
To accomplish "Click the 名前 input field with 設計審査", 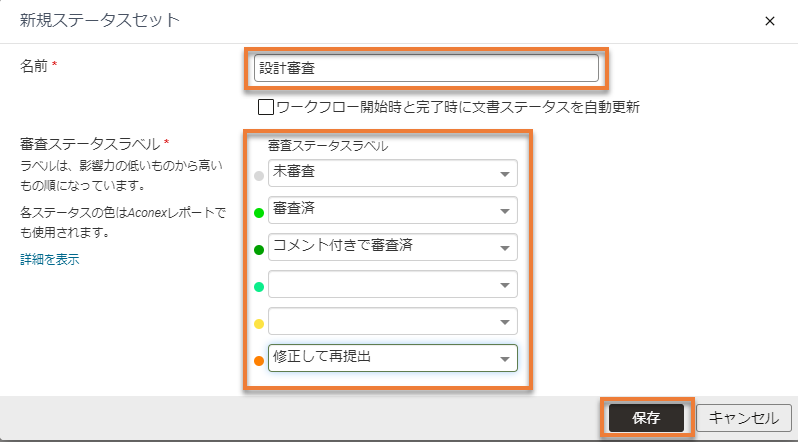I will click(x=426, y=68).
